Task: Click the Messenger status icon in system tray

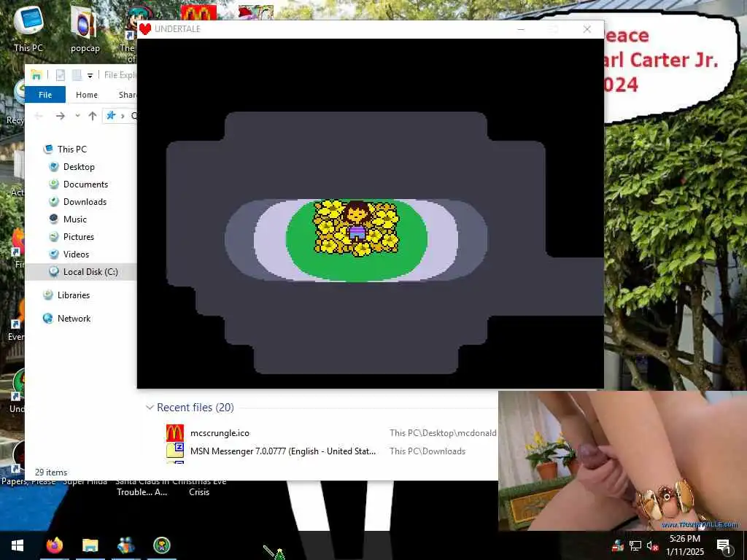Action: pyautogui.click(x=618, y=545)
